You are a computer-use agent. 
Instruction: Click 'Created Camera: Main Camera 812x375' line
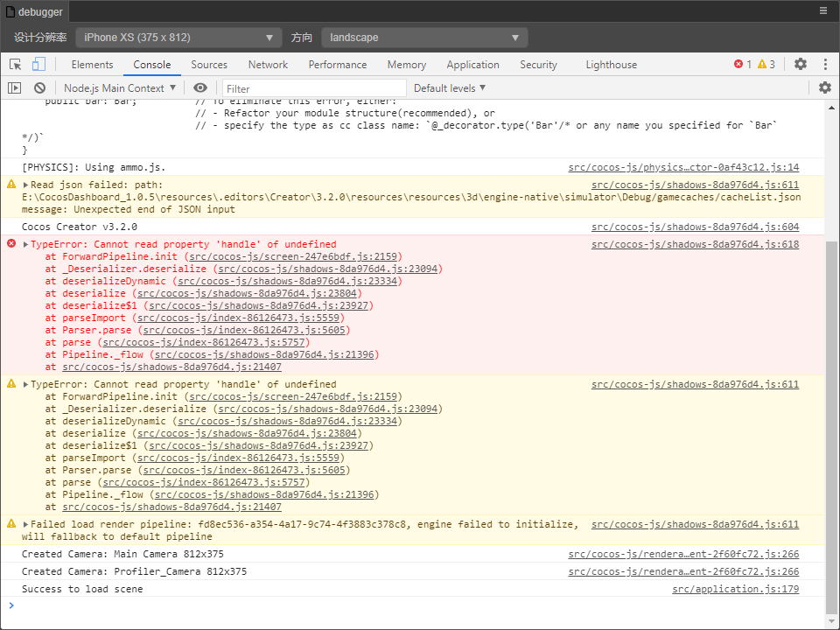pos(122,555)
